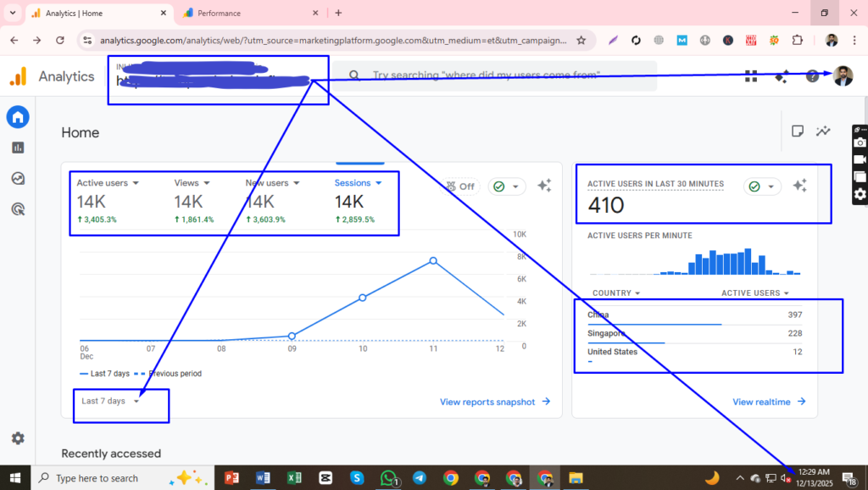Screen dimensions: 868x490
Task: Click the View realtime link
Action: [761, 402]
